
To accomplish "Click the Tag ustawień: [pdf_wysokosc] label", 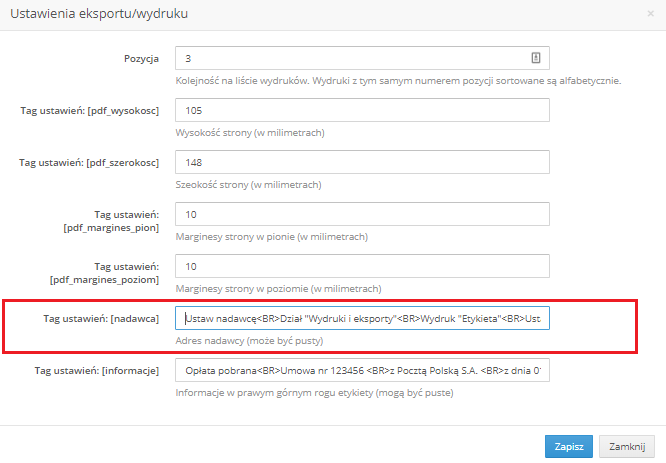I will (90, 111).
